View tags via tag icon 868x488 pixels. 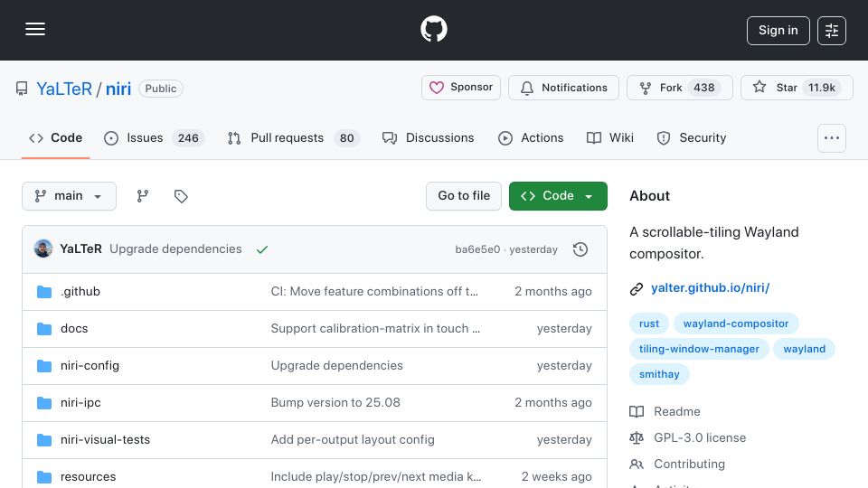[181, 196]
